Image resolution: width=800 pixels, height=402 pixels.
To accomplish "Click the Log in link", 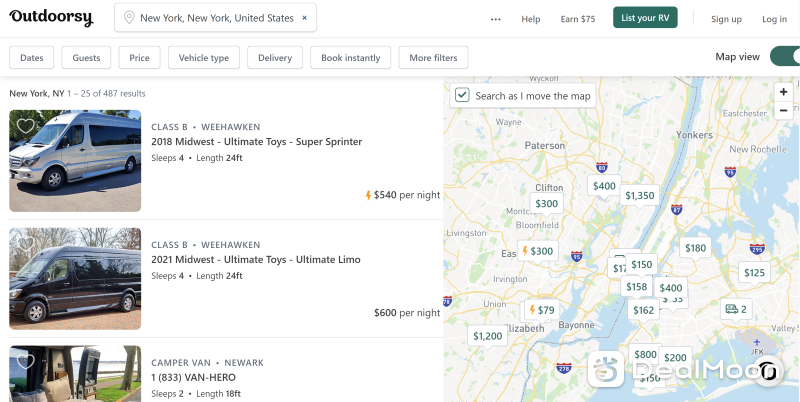I will [774, 19].
